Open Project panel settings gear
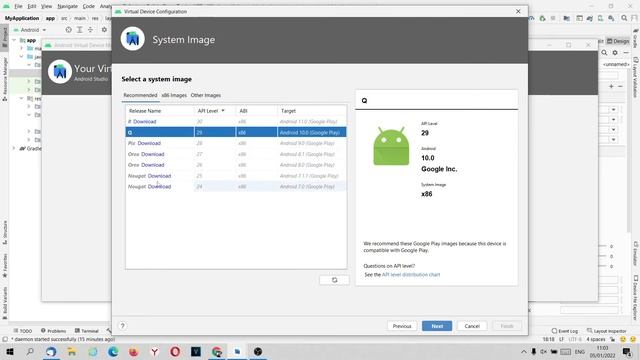 coord(104,30)
